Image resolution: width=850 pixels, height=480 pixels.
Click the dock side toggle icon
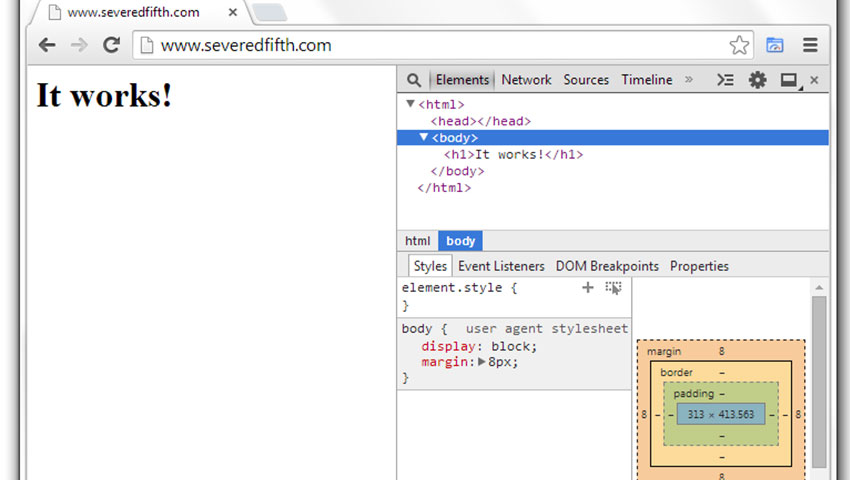(788, 80)
